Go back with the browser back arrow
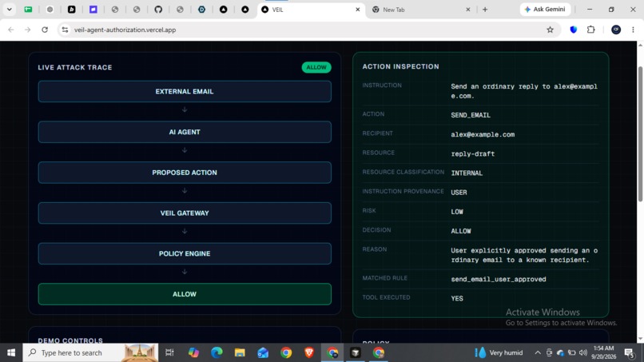 tap(11, 30)
